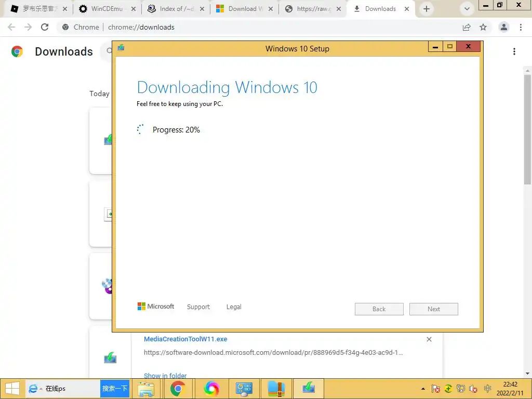This screenshot has width=532, height=399.
Task: Click the Windows 10 Setup title icon
Action: coord(121,47)
